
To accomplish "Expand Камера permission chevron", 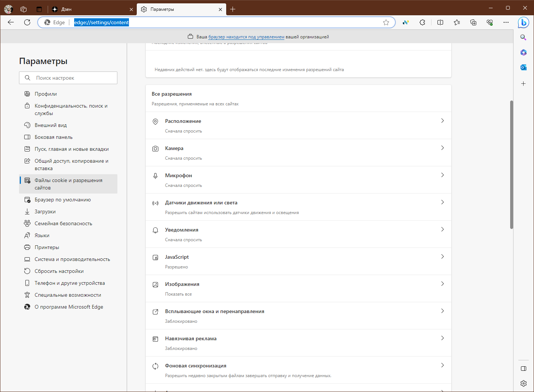I will pyautogui.click(x=442, y=148).
